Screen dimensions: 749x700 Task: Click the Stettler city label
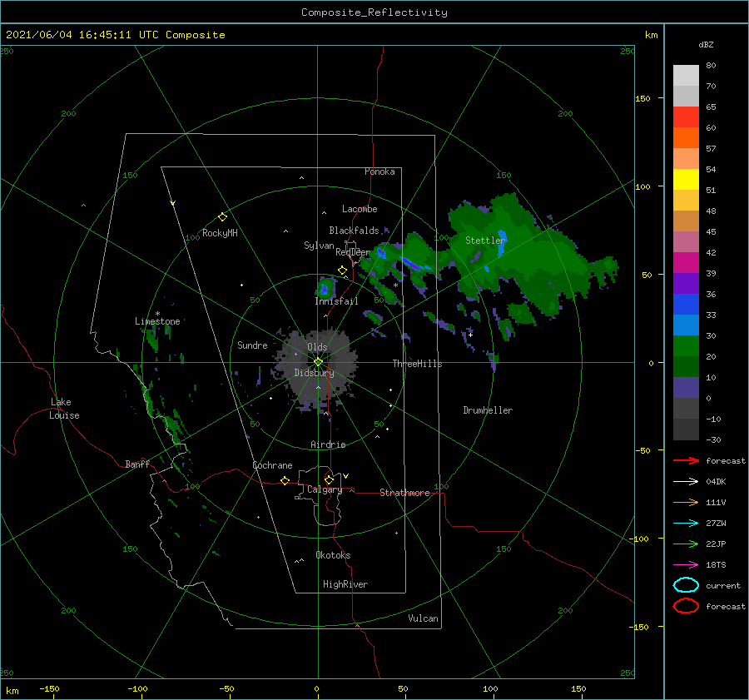(x=485, y=241)
